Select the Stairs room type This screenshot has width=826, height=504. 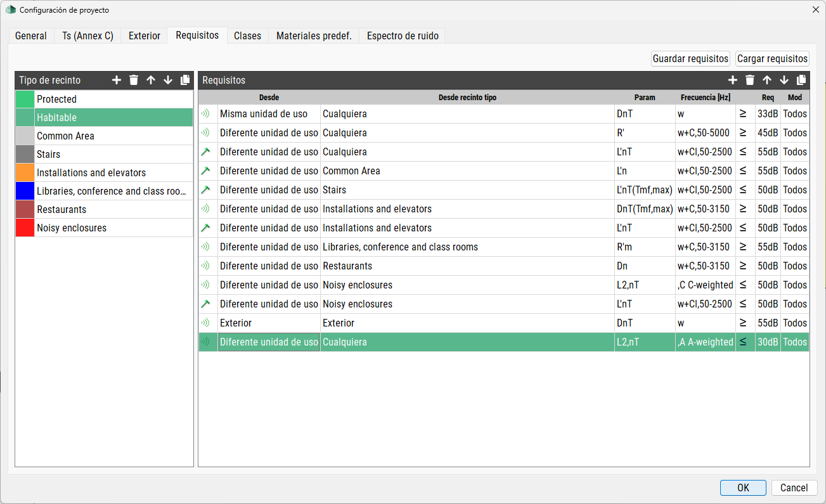pyautogui.click(x=113, y=154)
